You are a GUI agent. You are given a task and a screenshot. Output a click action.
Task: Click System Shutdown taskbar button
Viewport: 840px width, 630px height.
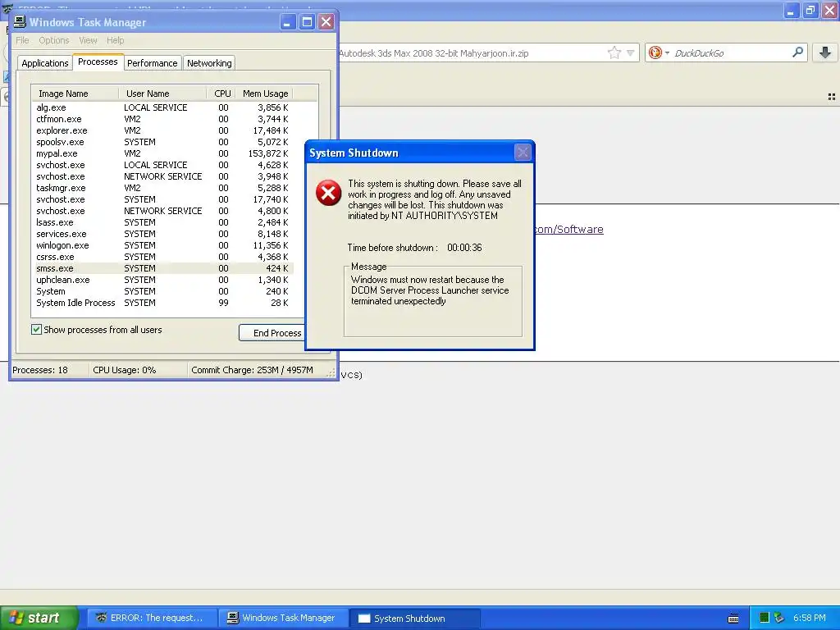[x=415, y=619]
